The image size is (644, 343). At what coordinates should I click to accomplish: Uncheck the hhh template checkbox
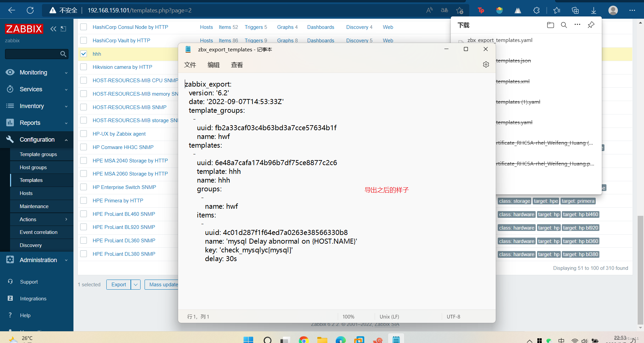pyautogui.click(x=84, y=54)
